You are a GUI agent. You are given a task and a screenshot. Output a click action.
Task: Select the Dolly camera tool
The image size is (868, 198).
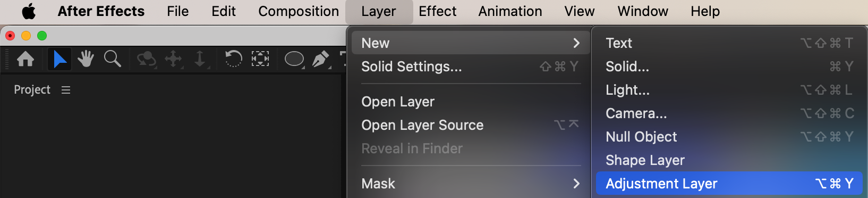coord(200,59)
